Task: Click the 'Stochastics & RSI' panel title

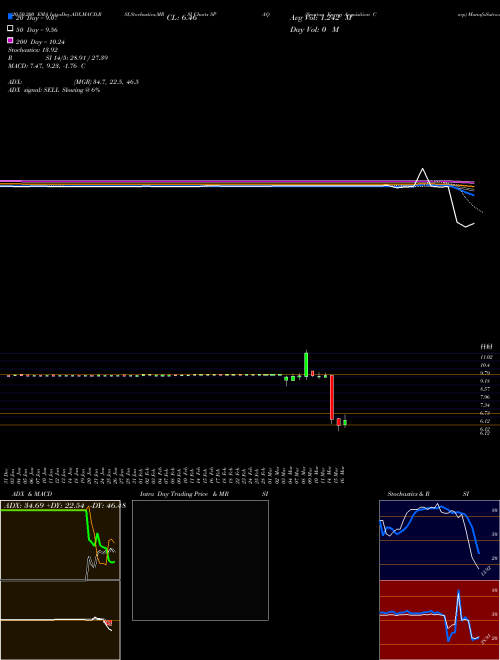Action: [x=428, y=494]
